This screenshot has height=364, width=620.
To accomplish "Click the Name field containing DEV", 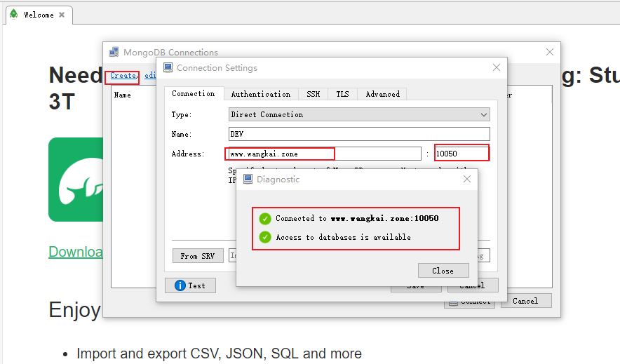I will (x=359, y=134).
